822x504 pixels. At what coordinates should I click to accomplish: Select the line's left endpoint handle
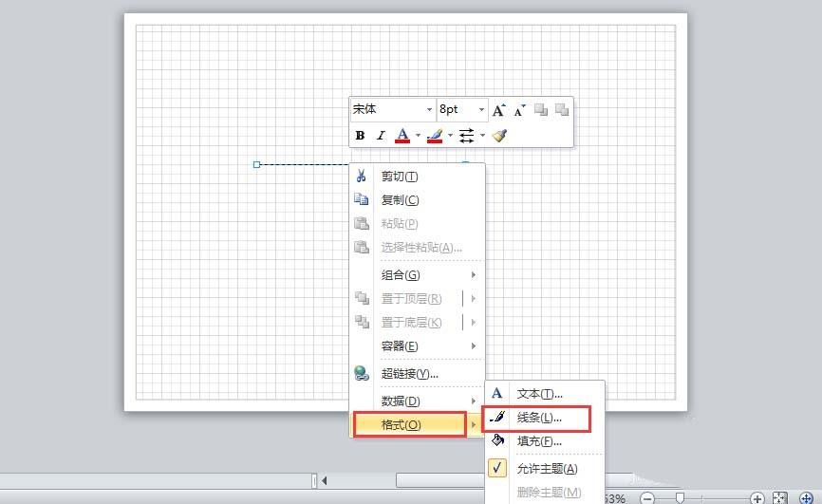pyautogui.click(x=257, y=165)
